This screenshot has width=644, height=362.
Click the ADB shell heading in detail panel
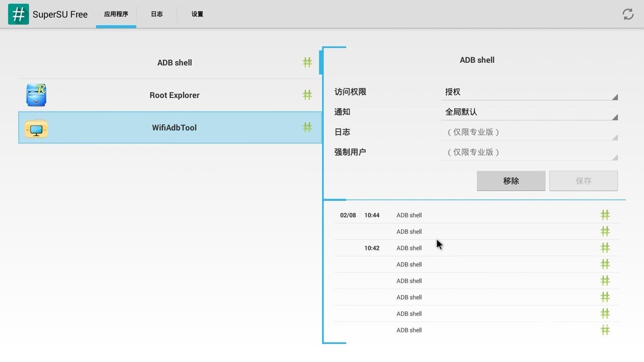pos(477,60)
